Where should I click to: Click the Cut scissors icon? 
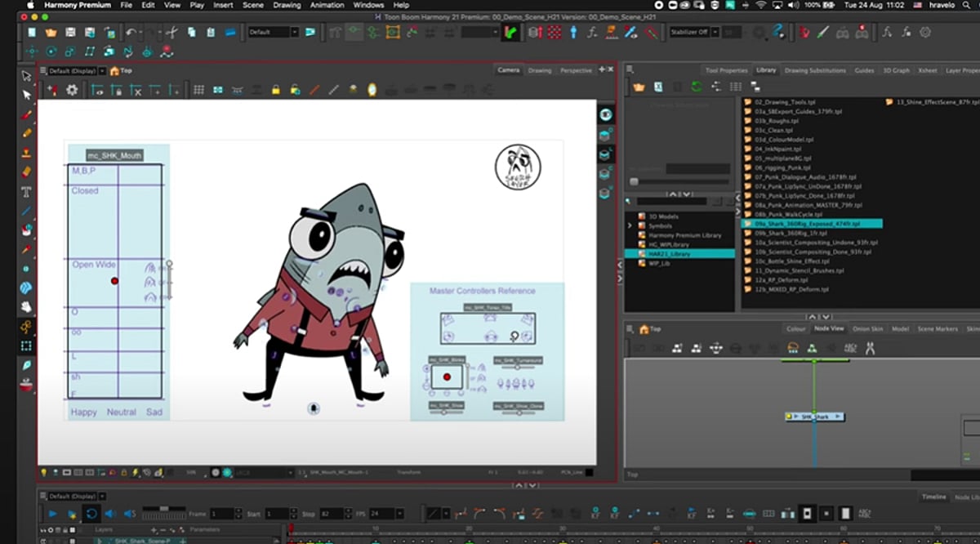(x=171, y=33)
